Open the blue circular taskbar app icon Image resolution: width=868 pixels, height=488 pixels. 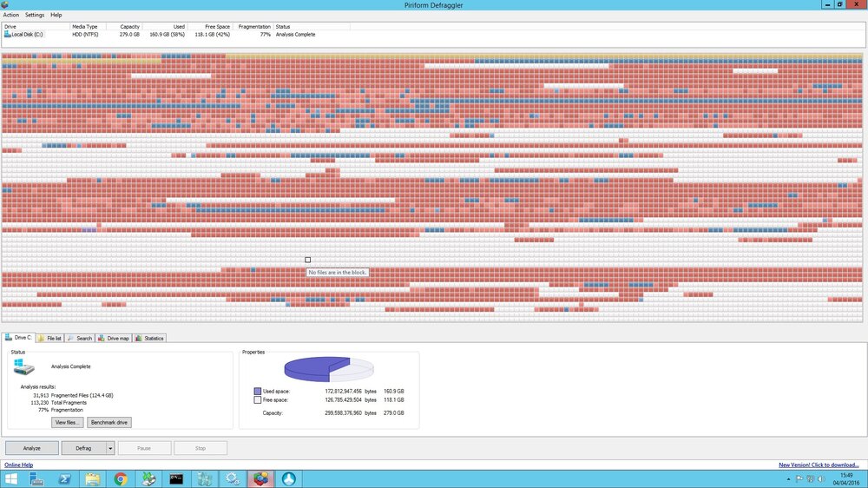289,478
